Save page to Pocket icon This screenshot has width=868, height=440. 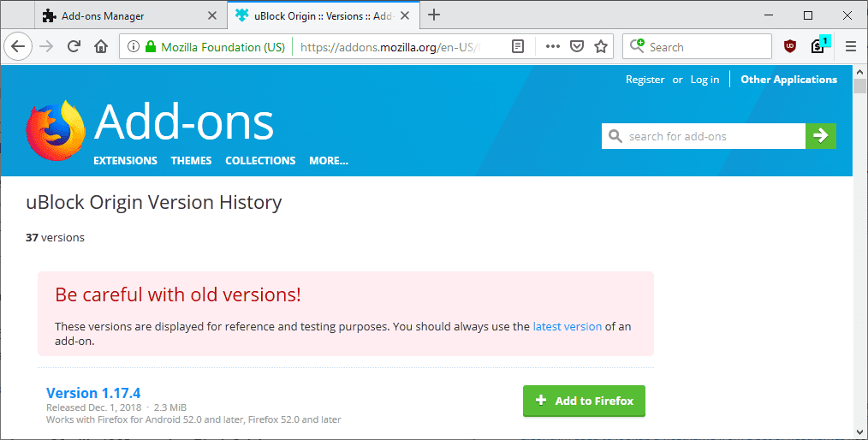tap(577, 46)
